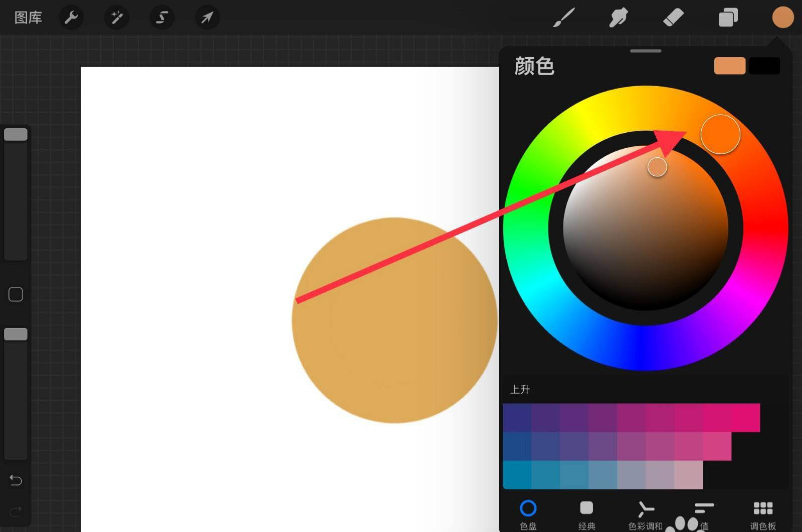Open the 调色板 palettes tab

(x=762, y=511)
